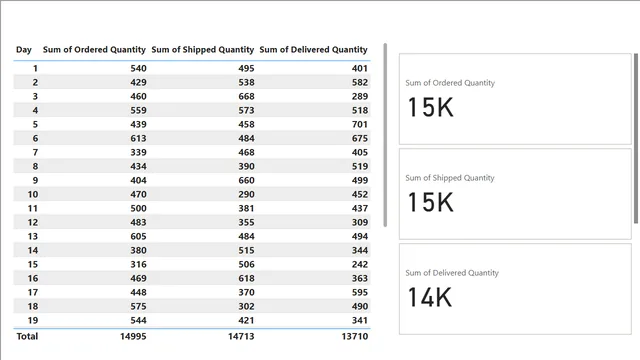This screenshot has width=640, height=360.
Task: Click Sum of Delivered Quantity column header
Action: (313, 49)
